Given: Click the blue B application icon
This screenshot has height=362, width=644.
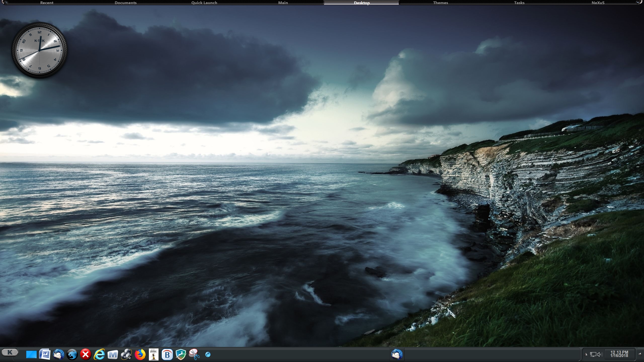Looking at the screenshot, I should tap(167, 354).
